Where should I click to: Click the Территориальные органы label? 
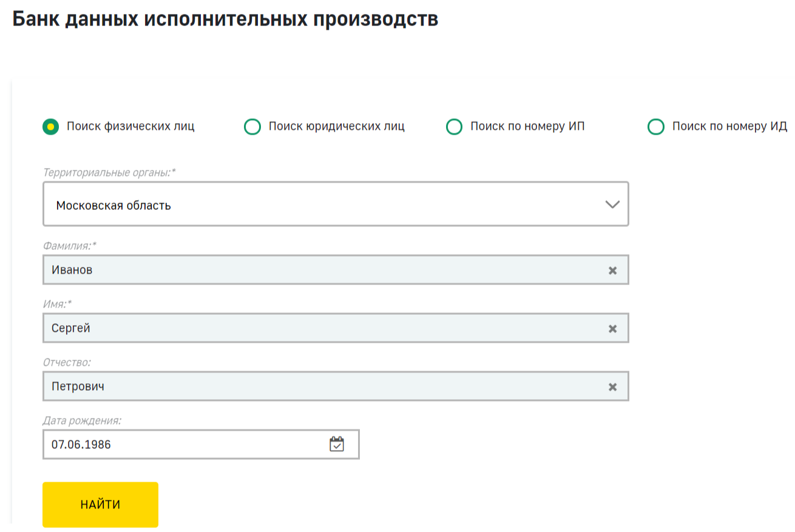pyautogui.click(x=109, y=172)
